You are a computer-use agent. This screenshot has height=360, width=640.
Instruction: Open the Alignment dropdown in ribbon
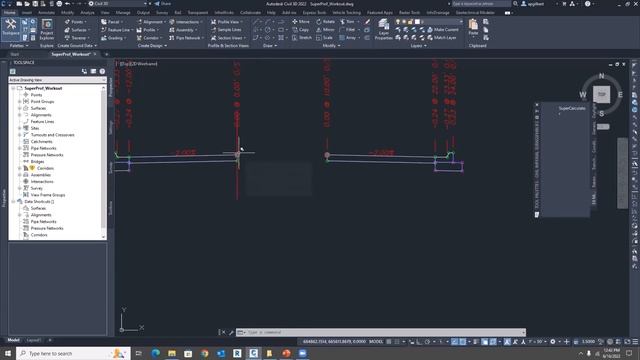coord(151,22)
